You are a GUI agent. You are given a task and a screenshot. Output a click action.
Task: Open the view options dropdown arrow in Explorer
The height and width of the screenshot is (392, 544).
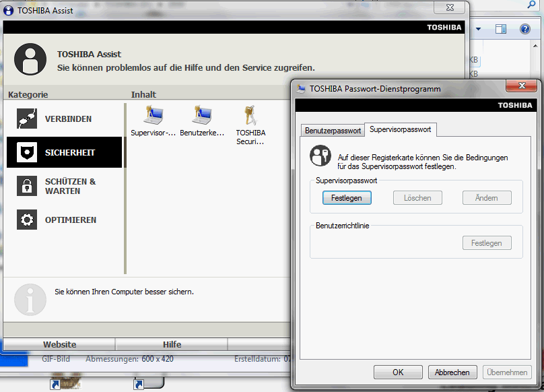click(x=479, y=29)
